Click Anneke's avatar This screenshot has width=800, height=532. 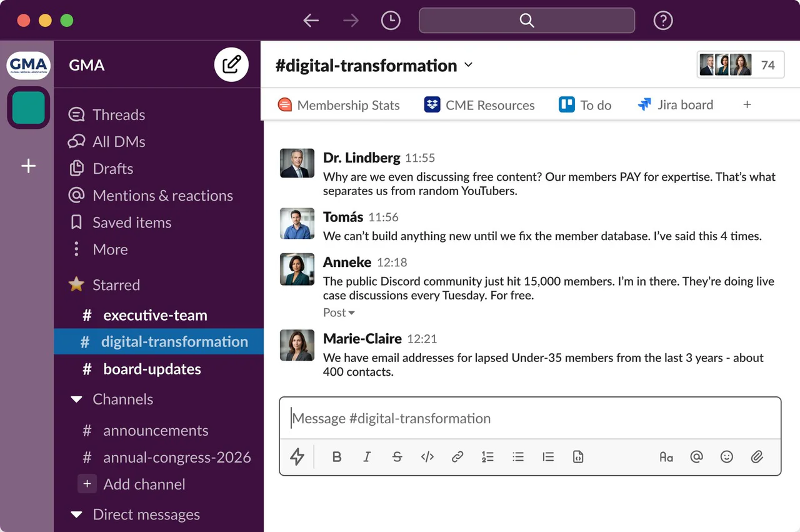(x=297, y=269)
